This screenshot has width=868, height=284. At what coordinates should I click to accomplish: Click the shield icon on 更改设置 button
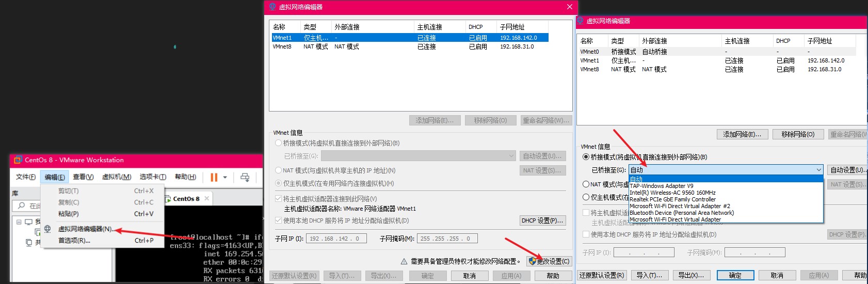pos(533,261)
